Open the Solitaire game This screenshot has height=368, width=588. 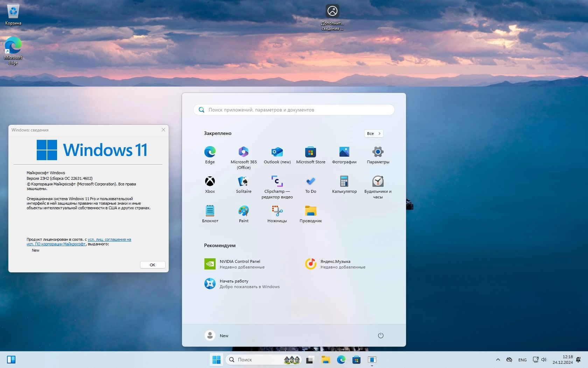click(x=244, y=184)
